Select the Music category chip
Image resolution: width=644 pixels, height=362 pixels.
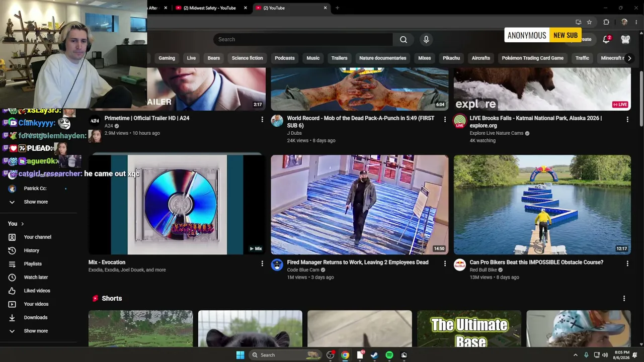[313, 58]
